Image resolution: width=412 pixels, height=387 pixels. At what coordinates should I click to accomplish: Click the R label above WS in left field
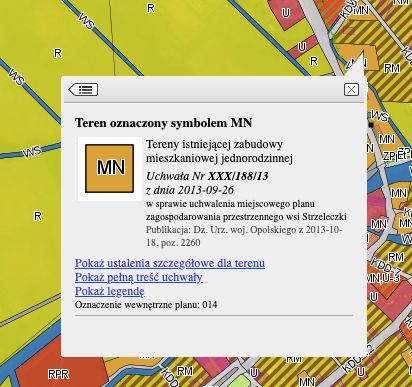(x=58, y=53)
